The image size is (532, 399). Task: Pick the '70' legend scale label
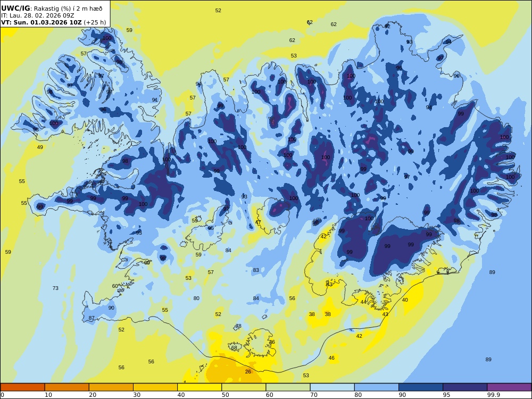tap(314, 395)
